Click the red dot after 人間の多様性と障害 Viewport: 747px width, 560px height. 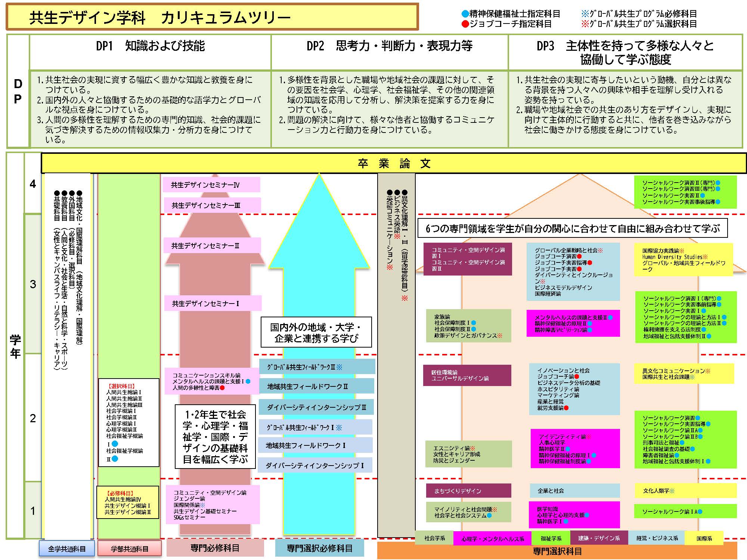(223, 388)
